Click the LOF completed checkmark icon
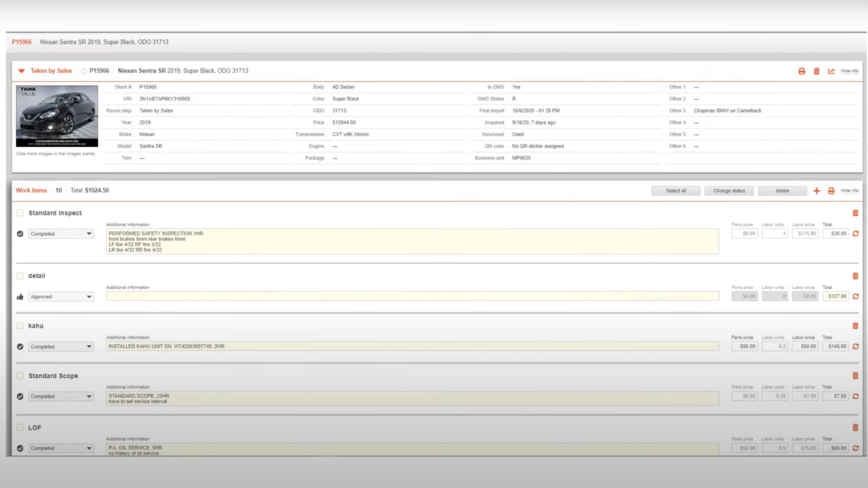868x488 pixels. (20, 448)
